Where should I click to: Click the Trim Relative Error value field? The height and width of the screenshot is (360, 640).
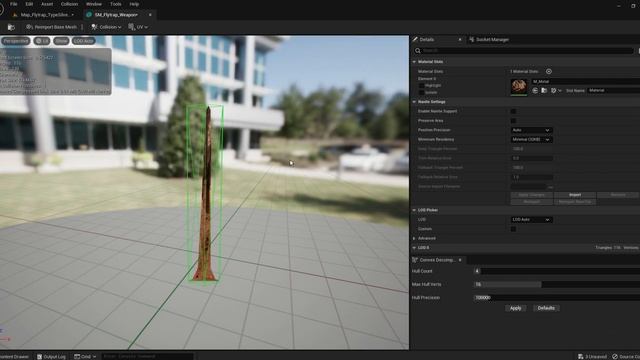pos(531,158)
